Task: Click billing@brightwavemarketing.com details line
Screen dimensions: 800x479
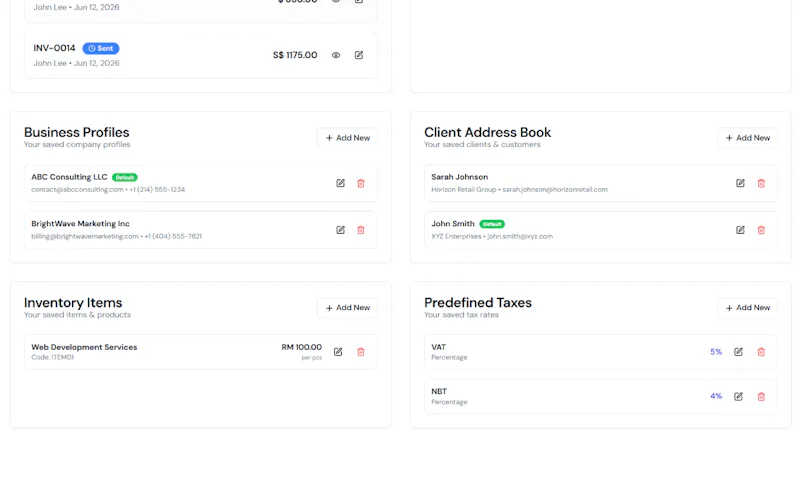Action: click(x=116, y=237)
